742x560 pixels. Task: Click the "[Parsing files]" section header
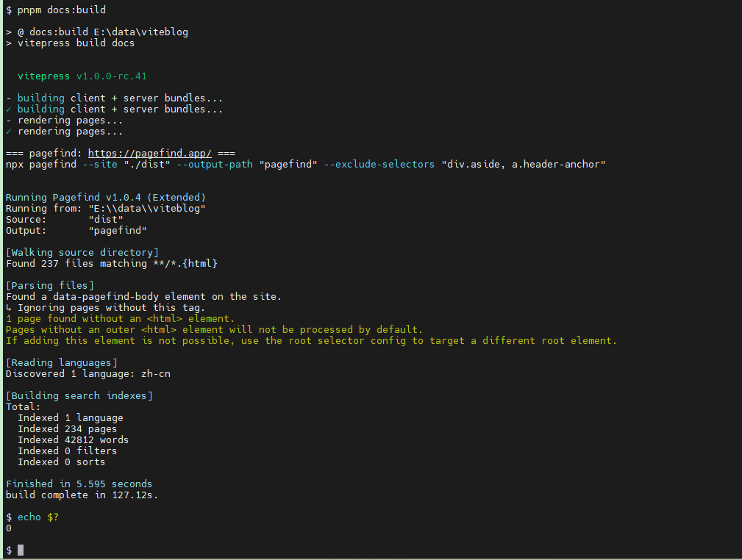[49, 285]
